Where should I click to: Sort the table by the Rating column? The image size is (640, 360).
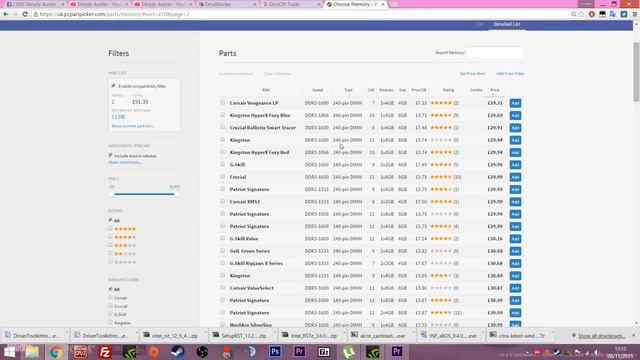click(x=448, y=90)
